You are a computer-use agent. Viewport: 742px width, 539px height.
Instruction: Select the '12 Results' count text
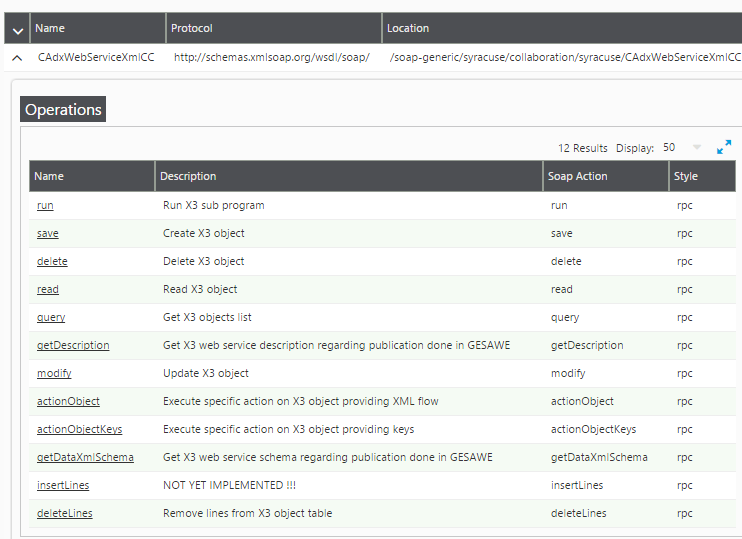tap(583, 148)
